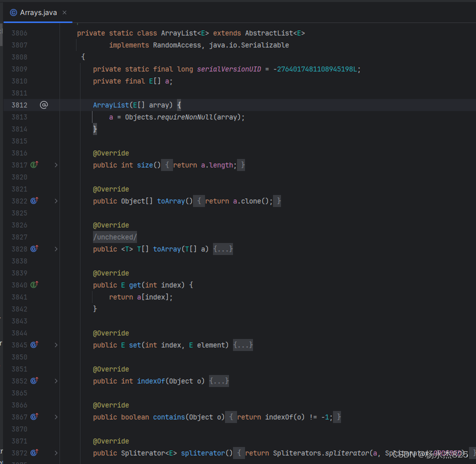Expand the folded toArray(T[] a) body
The width and height of the screenshot is (476, 464).
click(x=222, y=249)
